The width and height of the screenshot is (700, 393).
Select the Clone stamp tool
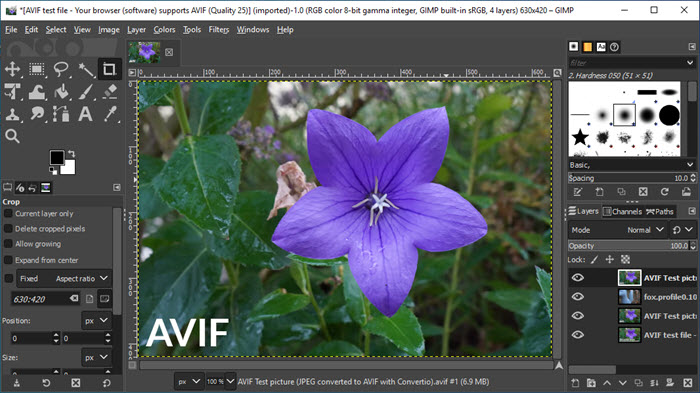[x=12, y=114]
